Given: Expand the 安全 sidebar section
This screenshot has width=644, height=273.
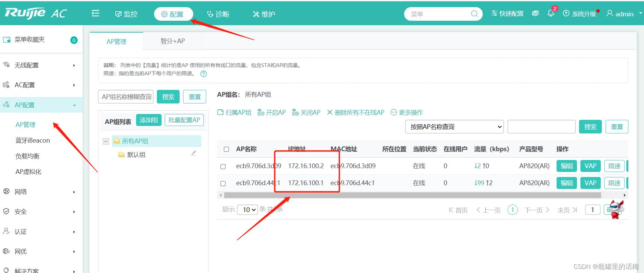Looking at the screenshot, I should [41, 211].
